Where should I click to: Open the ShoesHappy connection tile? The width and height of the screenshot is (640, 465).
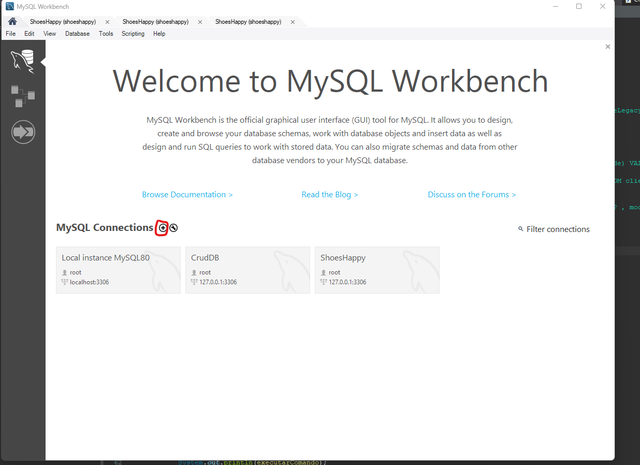click(x=377, y=270)
